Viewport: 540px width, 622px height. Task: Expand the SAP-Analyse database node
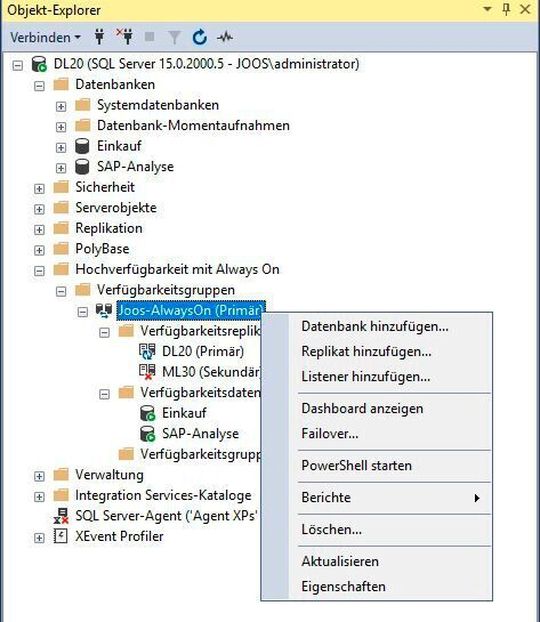61,168
